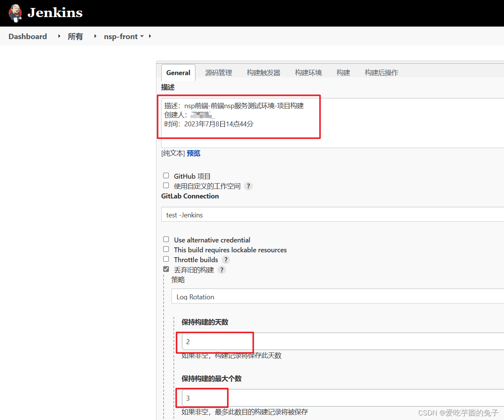Go to Dashboard breadcrumb

click(28, 36)
